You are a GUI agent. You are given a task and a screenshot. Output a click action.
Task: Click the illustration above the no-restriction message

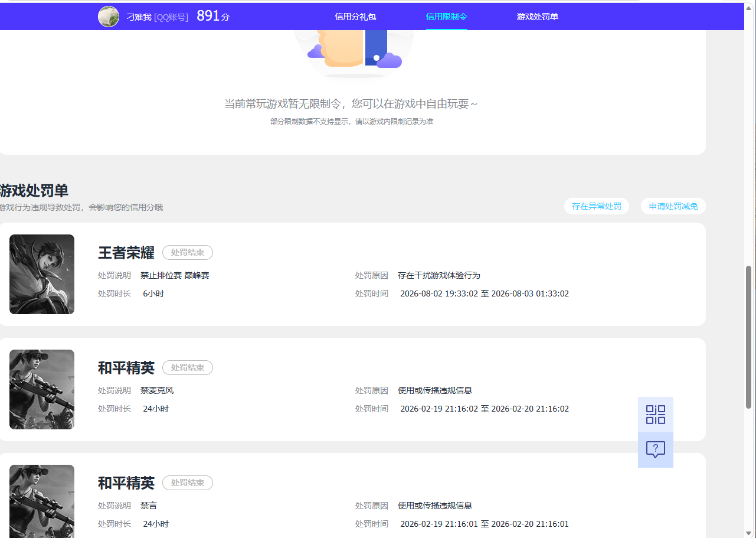(354, 53)
